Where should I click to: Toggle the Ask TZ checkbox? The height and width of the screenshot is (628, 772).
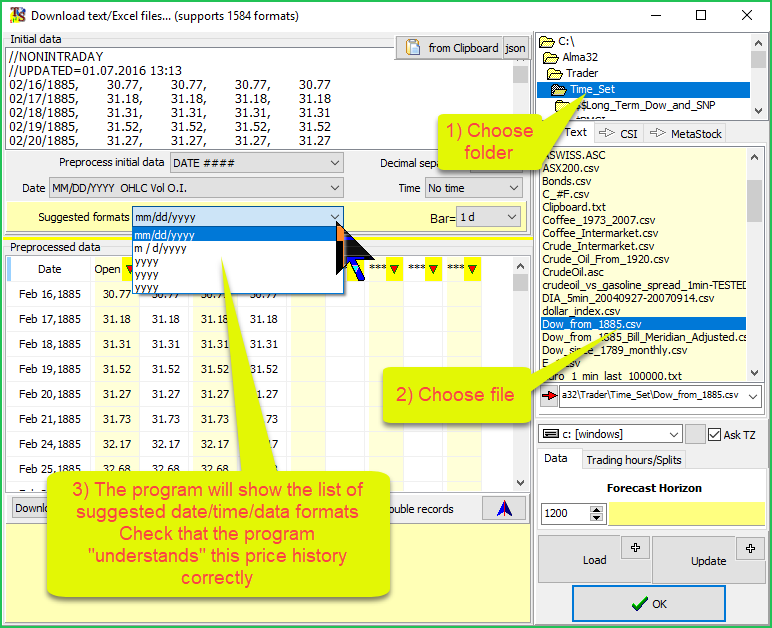[714, 434]
